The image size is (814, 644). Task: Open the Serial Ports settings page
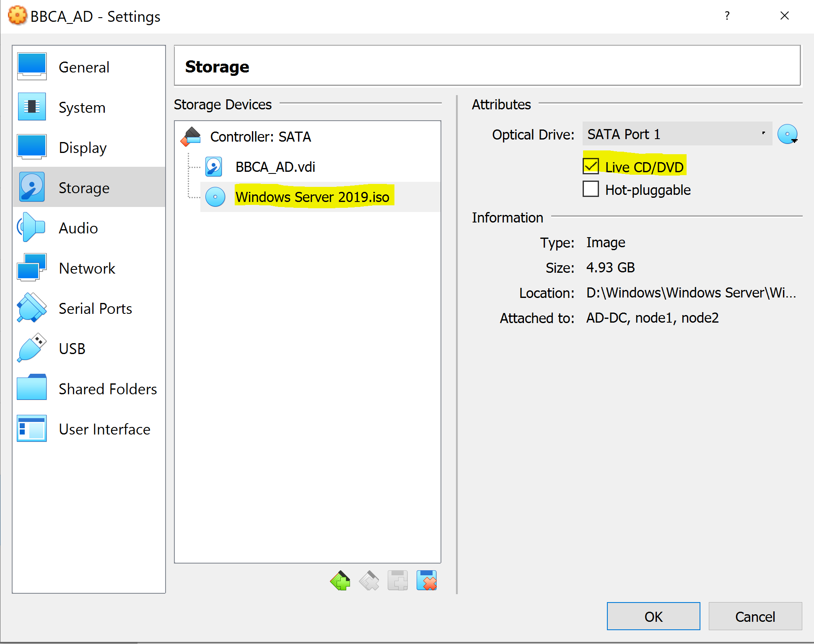(x=89, y=308)
